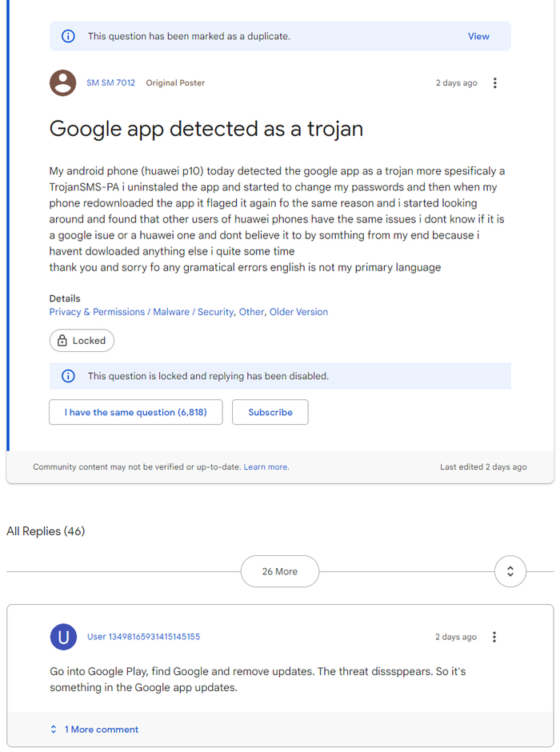Click the padlock icon in Locked badge
Image resolution: width=560 pixels, height=752 pixels.
click(62, 341)
